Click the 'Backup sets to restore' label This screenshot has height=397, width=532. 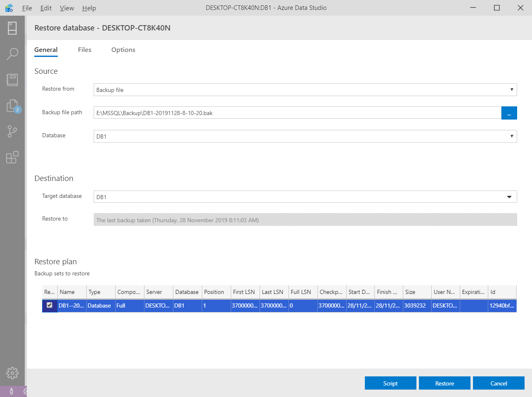pos(62,273)
